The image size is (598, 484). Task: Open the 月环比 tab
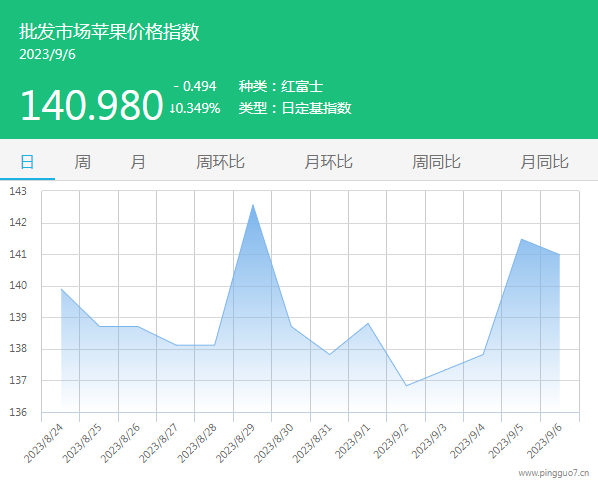pos(328,162)
